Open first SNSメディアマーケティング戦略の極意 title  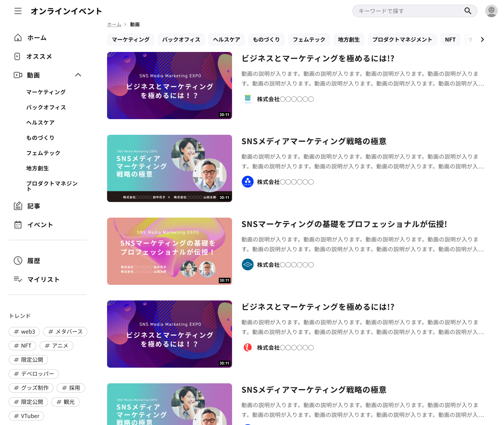tap(314, 141)
